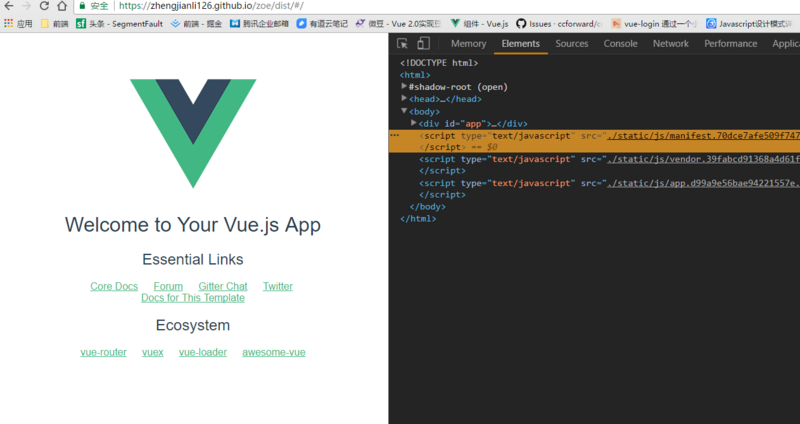Viewport: 800px width, 424px height.
Task: Toggle the DevTools device toolbar icon
Action: pos(423,43)
